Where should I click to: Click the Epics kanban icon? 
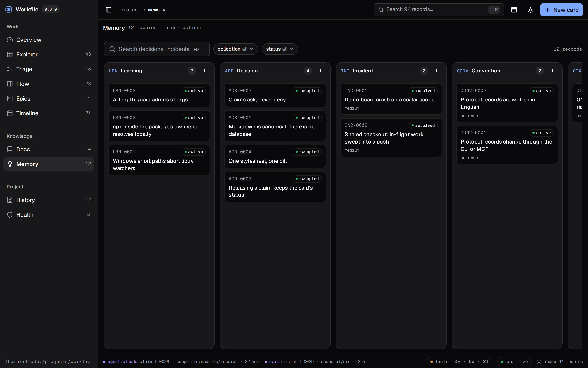point(10,99)
